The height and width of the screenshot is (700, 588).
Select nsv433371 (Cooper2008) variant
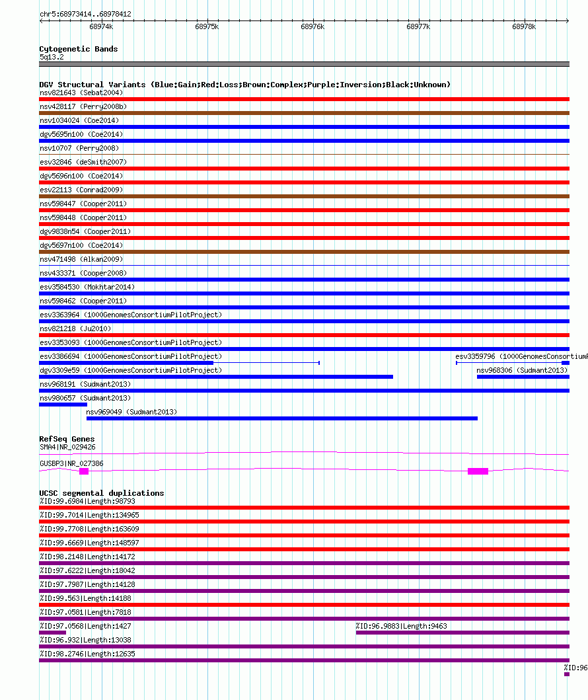tap(83, 273)
